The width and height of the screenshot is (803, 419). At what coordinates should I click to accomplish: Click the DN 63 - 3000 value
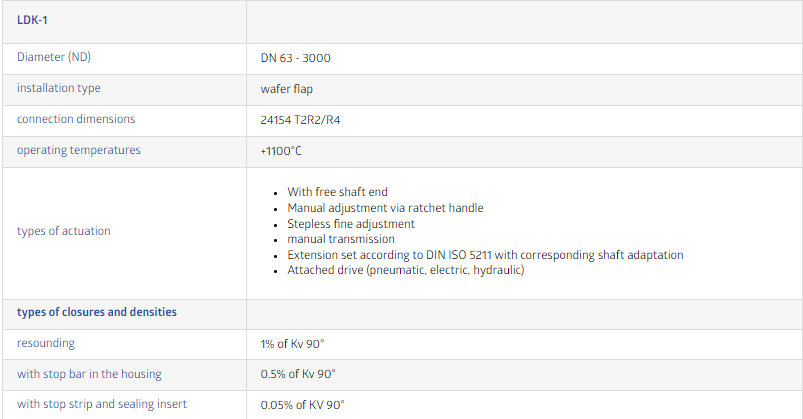tap(295, 58)
